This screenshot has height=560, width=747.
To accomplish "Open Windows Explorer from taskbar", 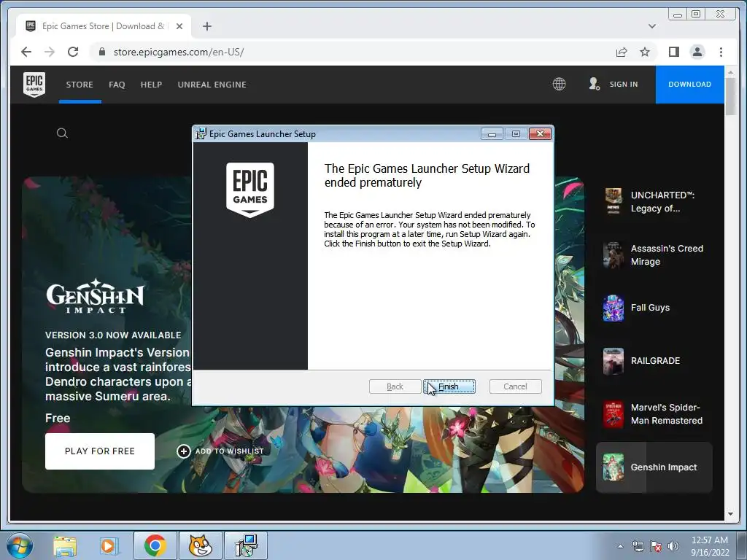I will (x=65, y=545).
